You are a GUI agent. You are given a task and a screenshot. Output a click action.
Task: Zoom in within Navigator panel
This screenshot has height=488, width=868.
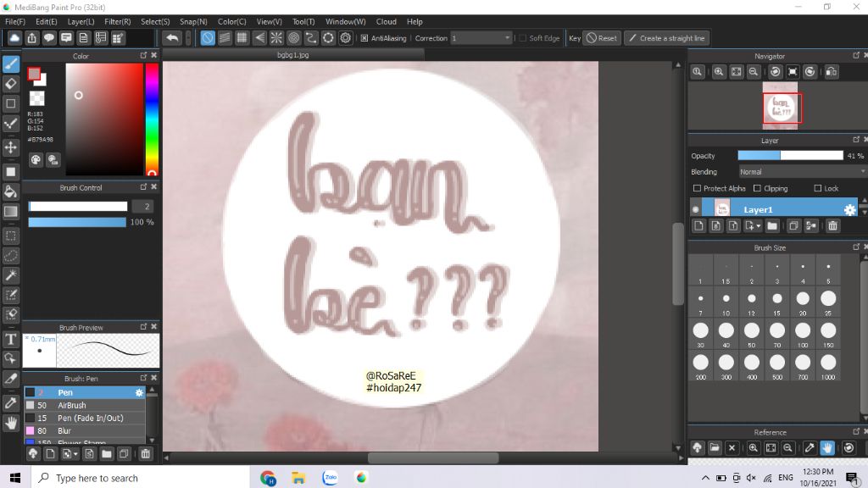719,72
